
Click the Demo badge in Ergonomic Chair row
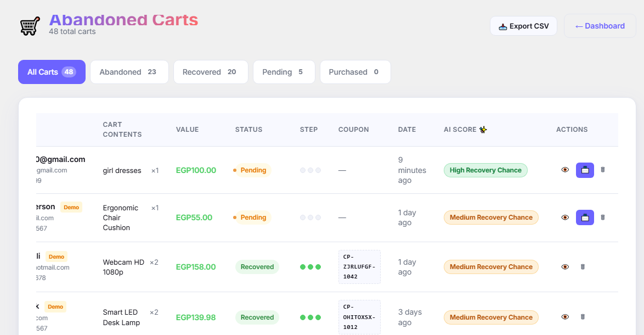pyautogui.click(x=71, y=207)
